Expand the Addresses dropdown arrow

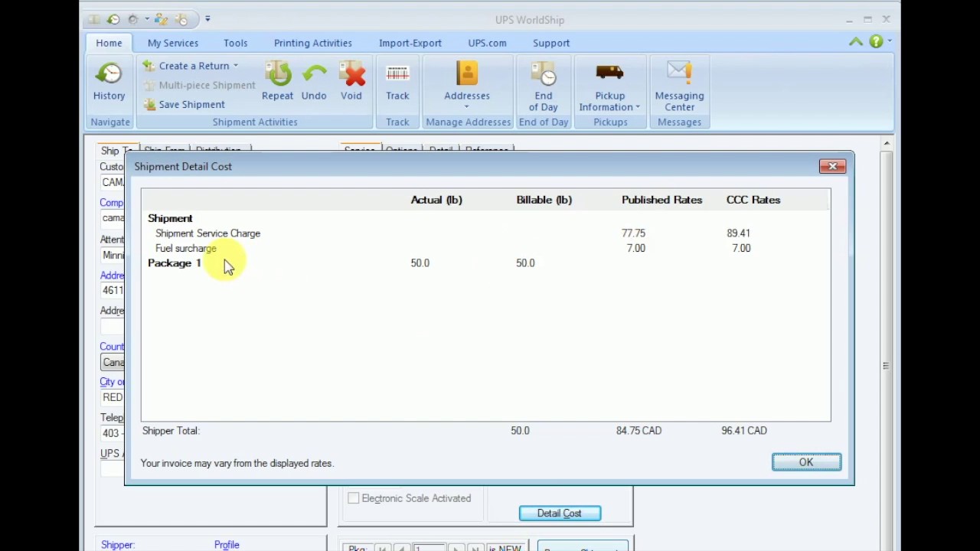coord(466,107)
